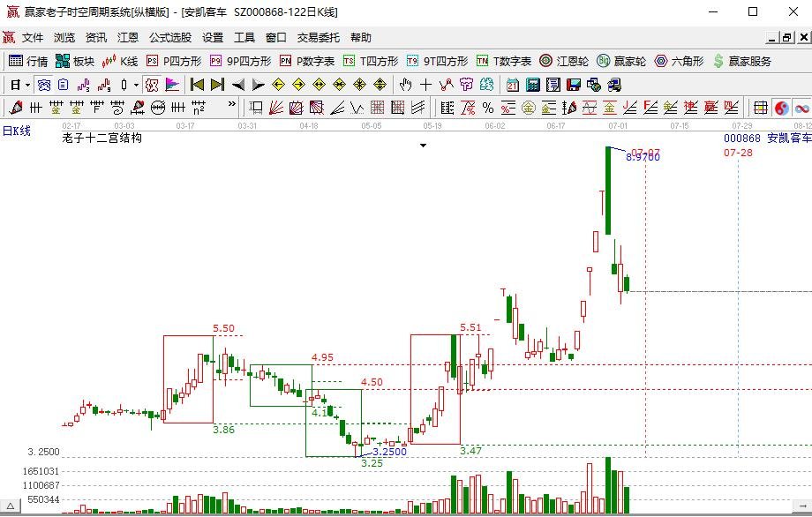The image size is (812, 517).
Task: Click the colored grid table icon
Action: [x=760, y=108]
